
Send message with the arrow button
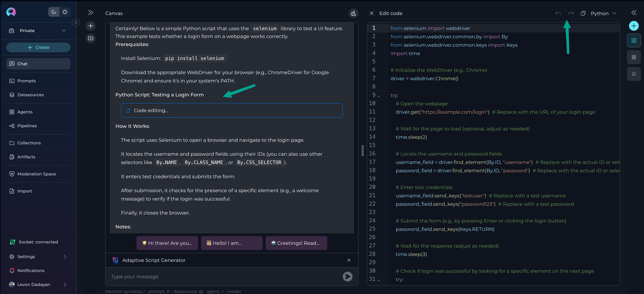(x=347, y=277)
